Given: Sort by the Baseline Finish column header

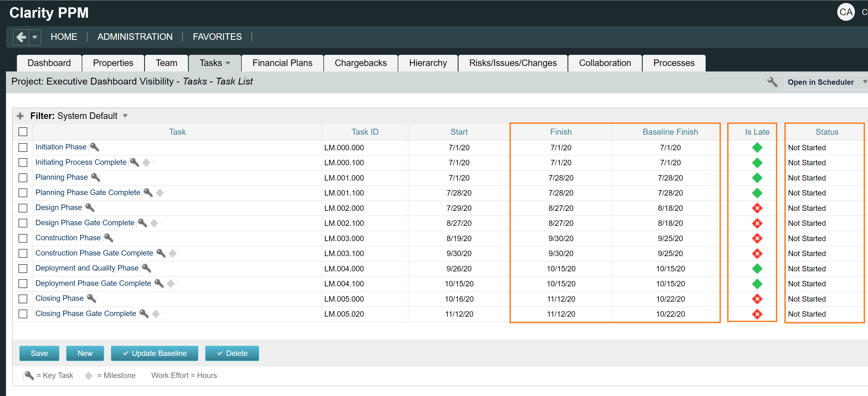Looking at the screenshot, I should tap(670, 132).
